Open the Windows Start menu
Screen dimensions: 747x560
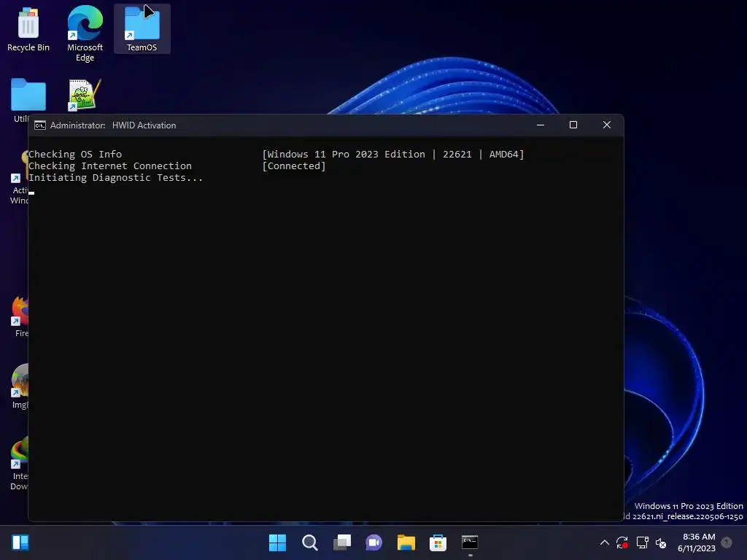pyautogui.click(x=277, y=542)
